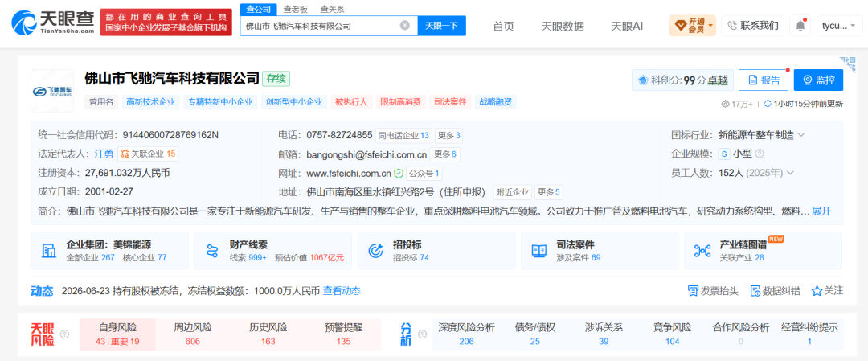
Task: Click the 监控 button
Action: click(x=818, y=80)
